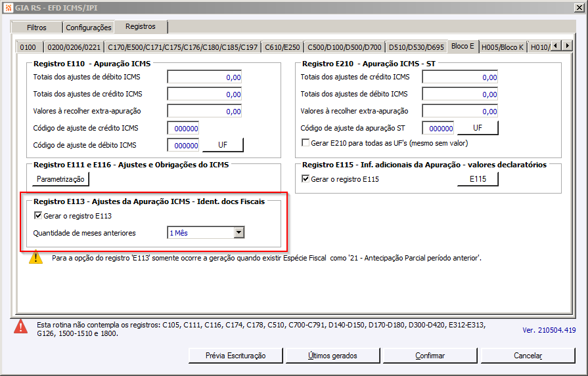Viewport: 588px width, 376px height.
Task: Click E110 Totais dos ajustes de crédito field
Action: pyautogui.click(x=204, y=94)
